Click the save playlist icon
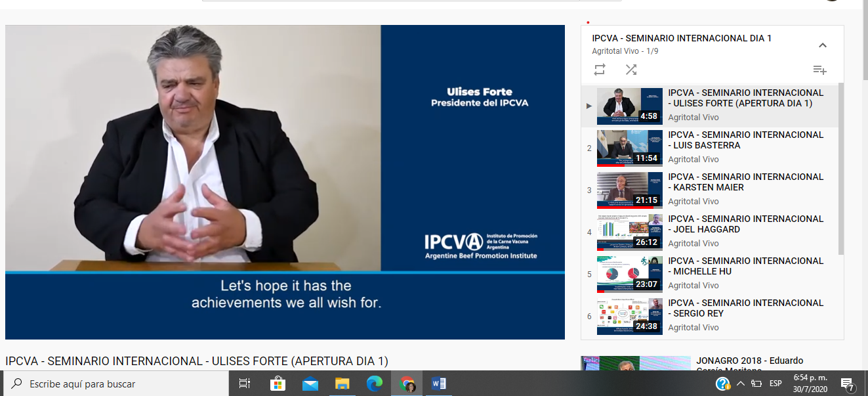Viewport: 868px width, 396px height. tap(819, 70)
